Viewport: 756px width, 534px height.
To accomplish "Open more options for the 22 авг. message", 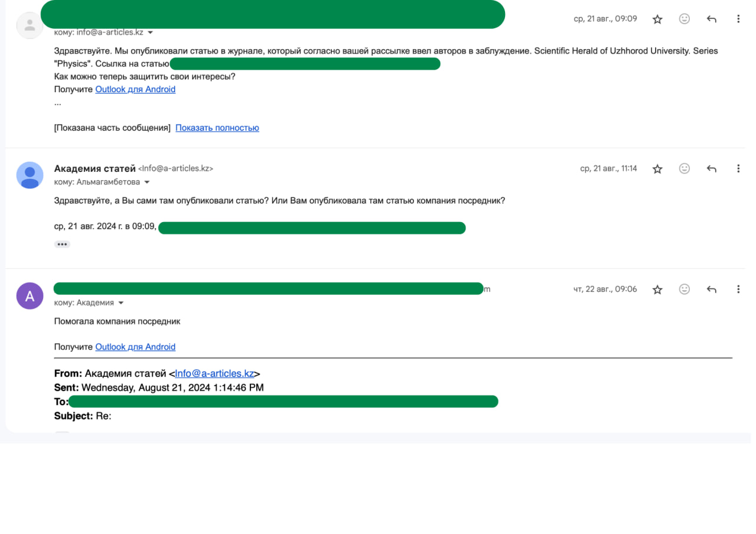I will click(x=738, y=289).
